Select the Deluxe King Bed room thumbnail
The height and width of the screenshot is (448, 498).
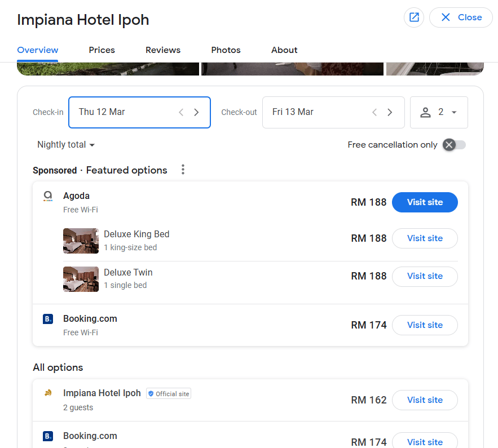point(81,241)
